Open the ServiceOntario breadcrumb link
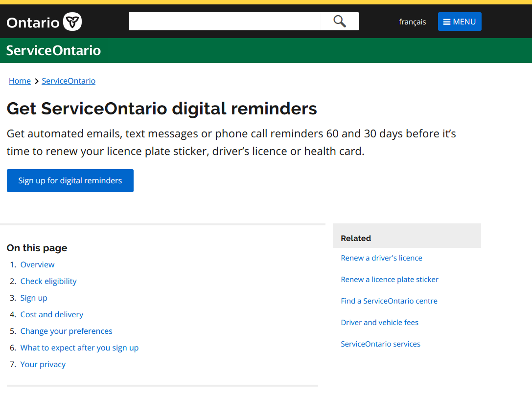This screenshot has height=393, width=532. pyautogui.click(x=69, y=81)
